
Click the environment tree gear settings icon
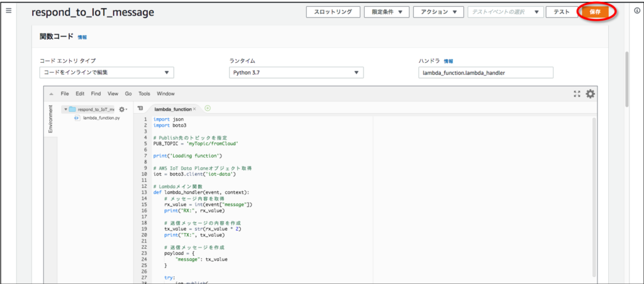tap(122, 109)
